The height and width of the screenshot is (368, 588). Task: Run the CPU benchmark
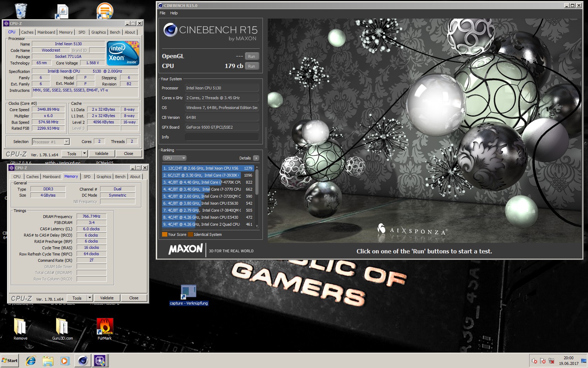tap(252, 66)
